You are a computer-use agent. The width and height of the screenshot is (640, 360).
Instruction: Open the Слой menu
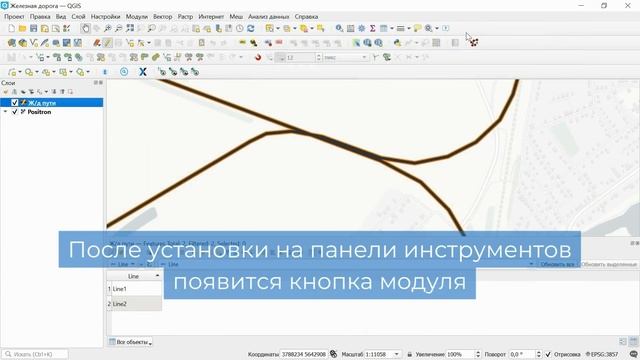[78, 17]
